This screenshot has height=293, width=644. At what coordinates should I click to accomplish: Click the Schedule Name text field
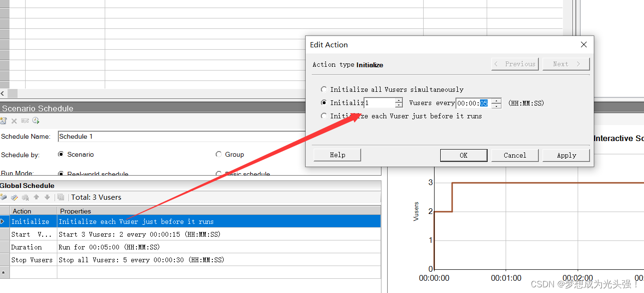(x=182, y=136)
